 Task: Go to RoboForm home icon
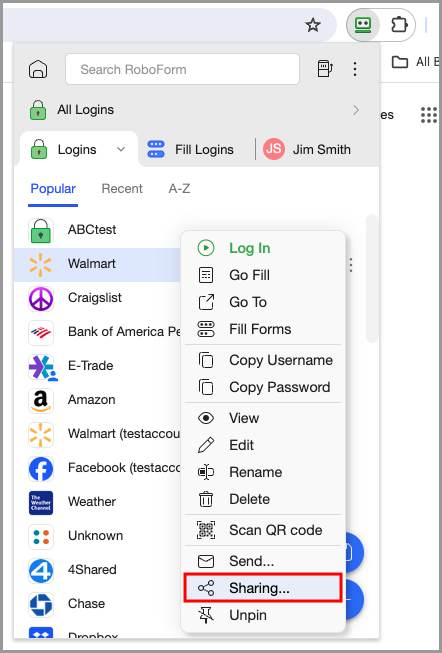coord(38,69)
